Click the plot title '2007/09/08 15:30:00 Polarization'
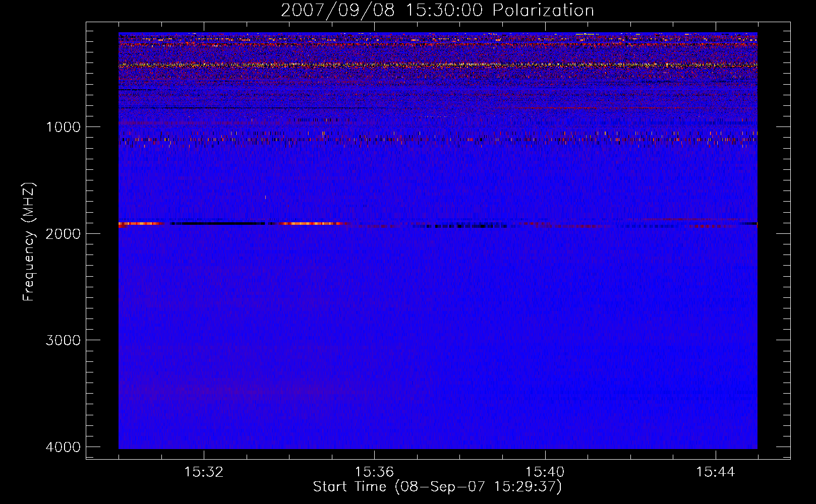This screenshot has height=504, width=816. pyautogui.click(x=437, y=11)
